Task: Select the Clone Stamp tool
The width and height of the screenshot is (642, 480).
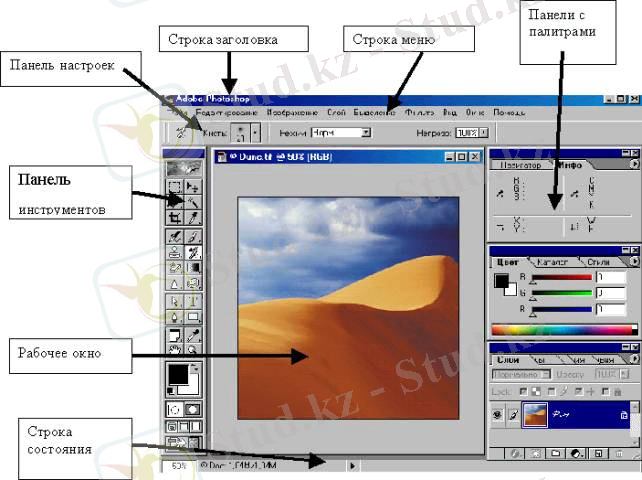Action: point(175,252)
